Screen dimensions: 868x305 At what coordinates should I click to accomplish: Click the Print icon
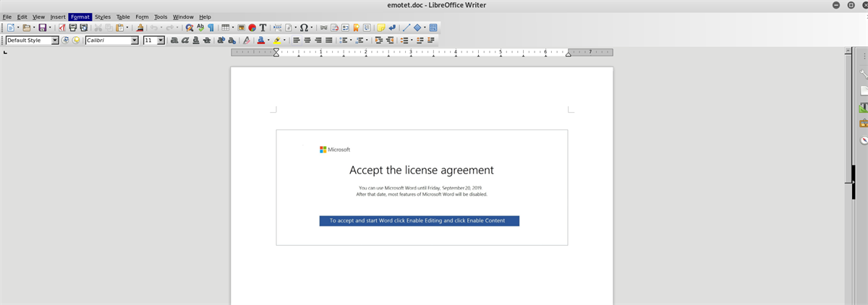(73, 27)
